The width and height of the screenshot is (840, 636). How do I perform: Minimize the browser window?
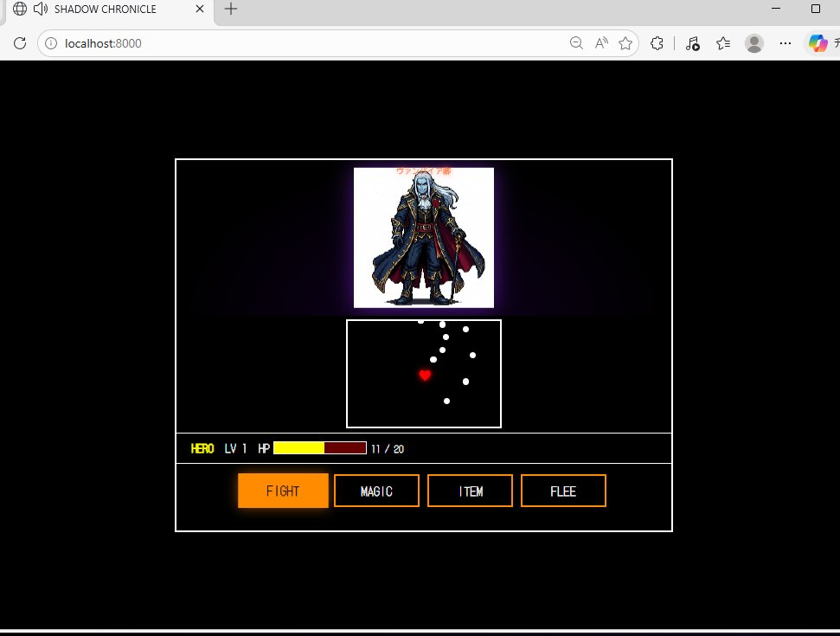click(776, 9)
